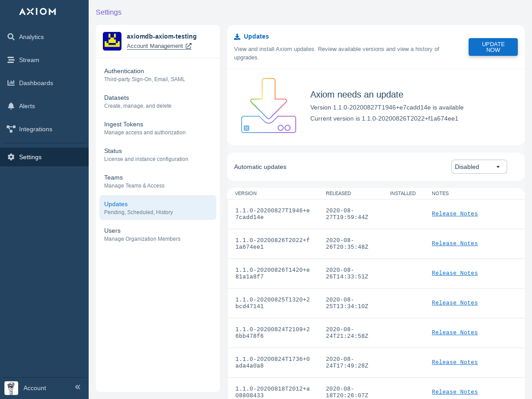Viewport: 532px width, 399px height.
Task: Open the Automatic updates Disabled dropdown
Action: click(479, 167)
